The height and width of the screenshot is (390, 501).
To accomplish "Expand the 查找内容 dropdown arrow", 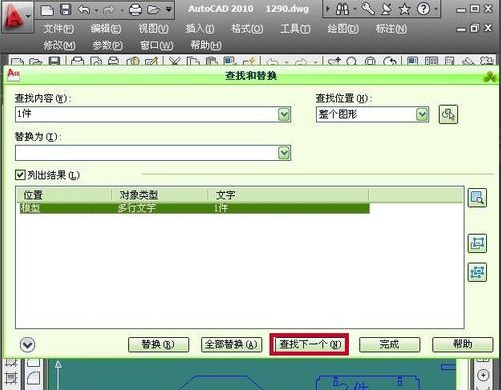I will click(284, 115).
